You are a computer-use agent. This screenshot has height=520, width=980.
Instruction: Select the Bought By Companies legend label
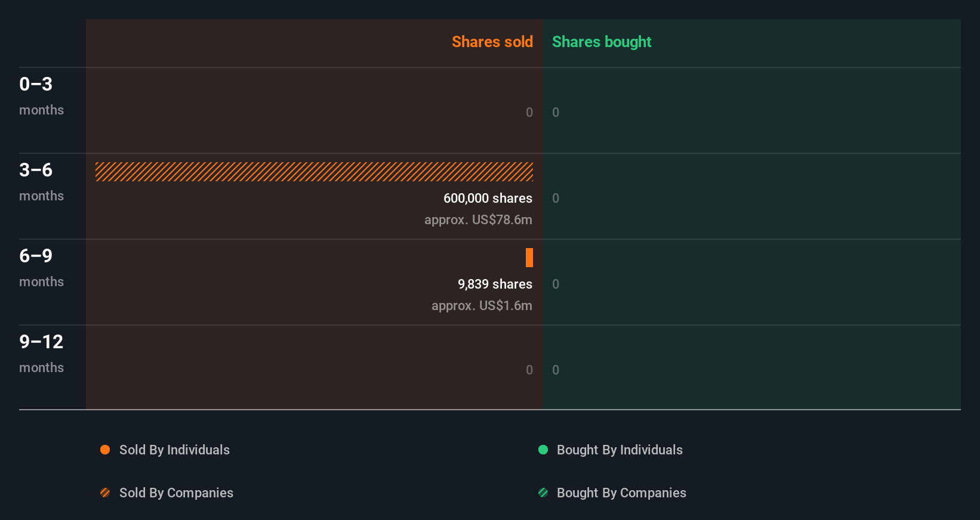point(621,493)
